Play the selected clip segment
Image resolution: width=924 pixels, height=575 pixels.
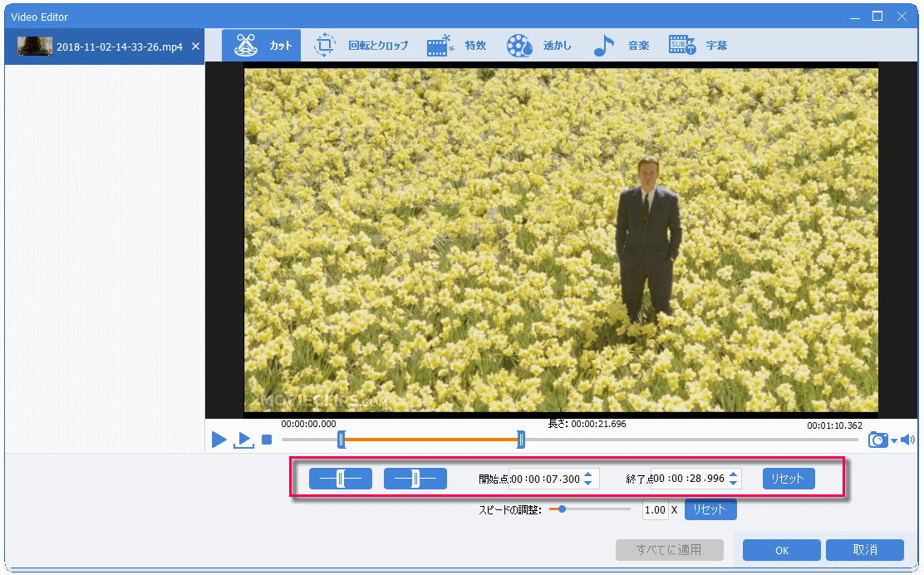pos(243,440)
